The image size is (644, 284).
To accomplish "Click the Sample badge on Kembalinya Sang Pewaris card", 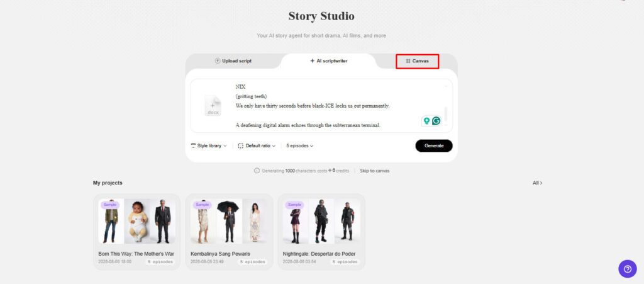I will pyautogui.click(x=202, y=205).
